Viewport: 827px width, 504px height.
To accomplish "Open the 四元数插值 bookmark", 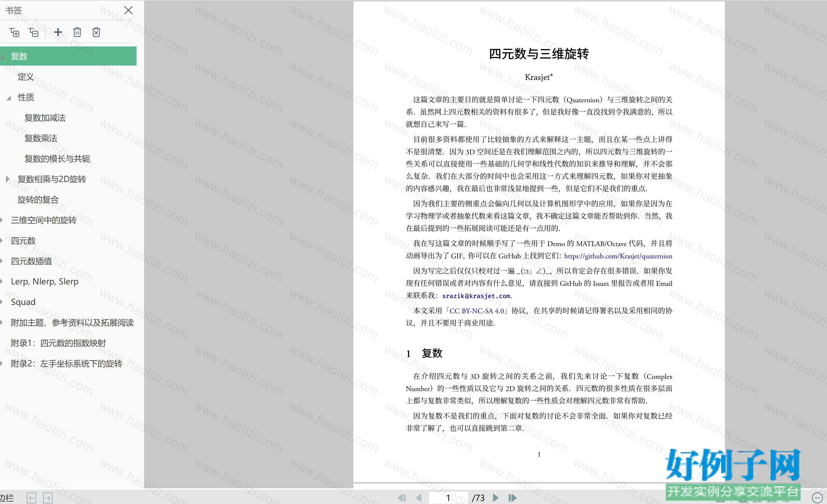I will coord(31,261).
